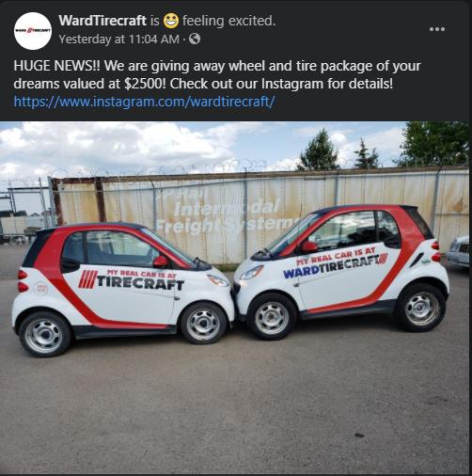Click the 'HUGE NEWS!!' post text
Viewport: 472px width, 476px height.
[56, 66]
